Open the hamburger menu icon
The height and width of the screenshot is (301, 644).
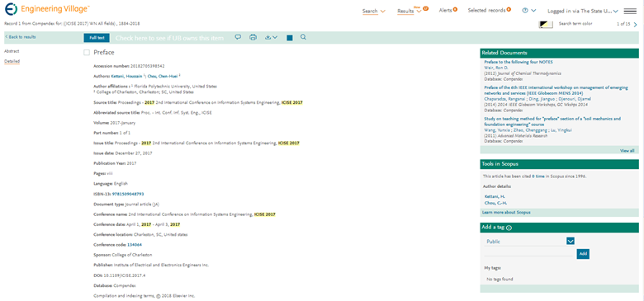[x=630, y=11]
